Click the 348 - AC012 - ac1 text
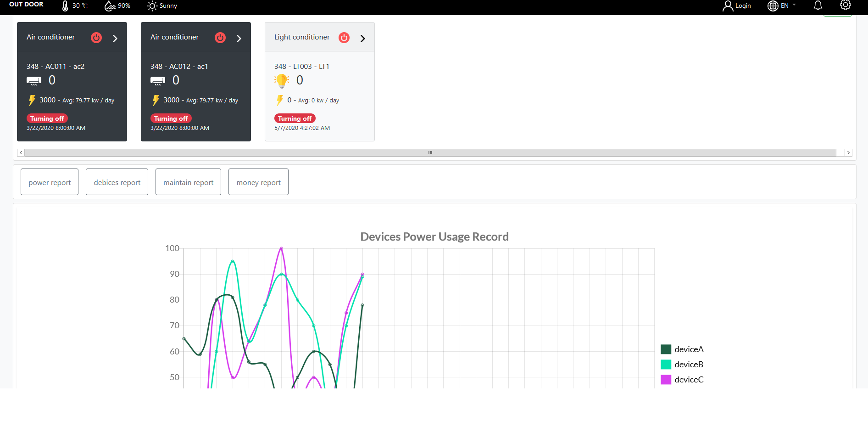 click(x=179, y=67)
